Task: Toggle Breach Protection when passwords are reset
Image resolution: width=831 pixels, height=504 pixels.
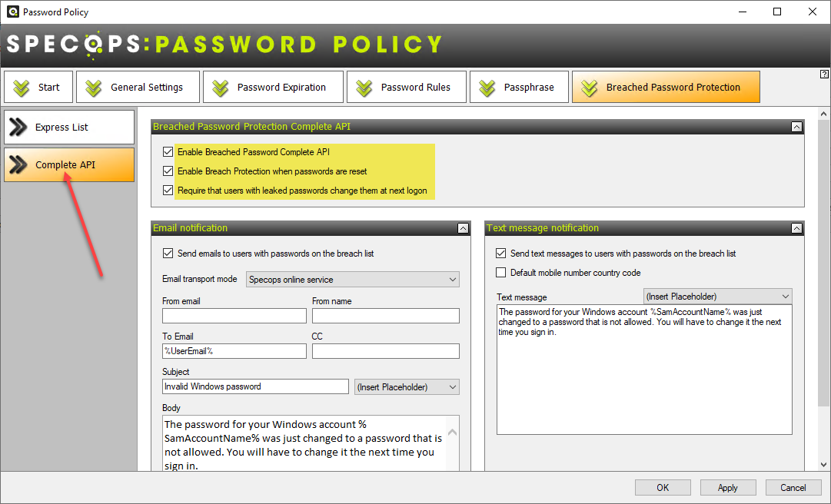Action: click(168, 171)
